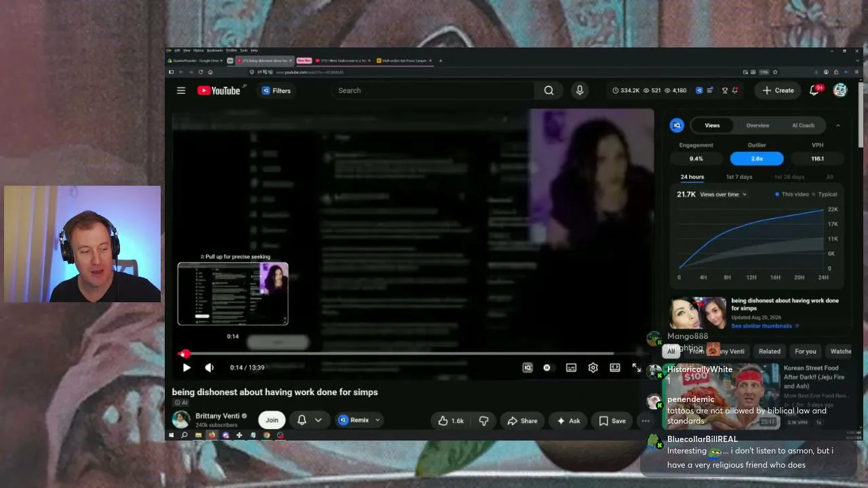This screenshot has height=488, width=868.
Task: Open Views over time dropdown
Action: coord(724,195)
